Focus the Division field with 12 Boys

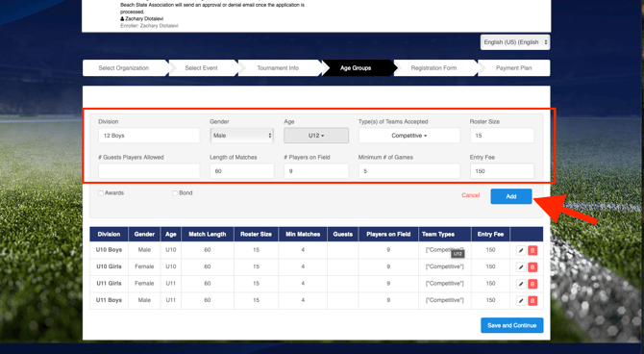tap(149, 136)
